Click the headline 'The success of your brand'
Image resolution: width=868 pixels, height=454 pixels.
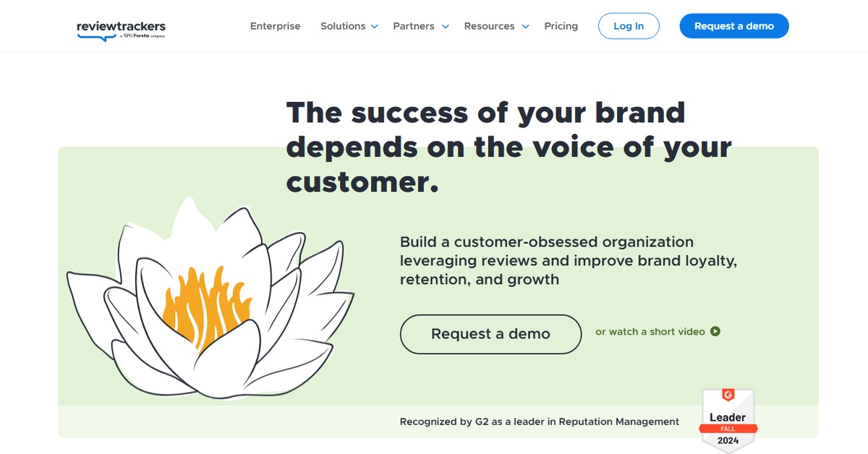485,113
